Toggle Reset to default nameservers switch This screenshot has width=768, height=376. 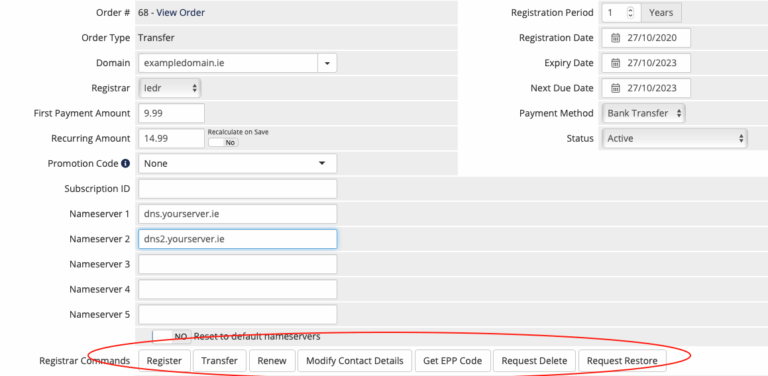click(171, 336)
